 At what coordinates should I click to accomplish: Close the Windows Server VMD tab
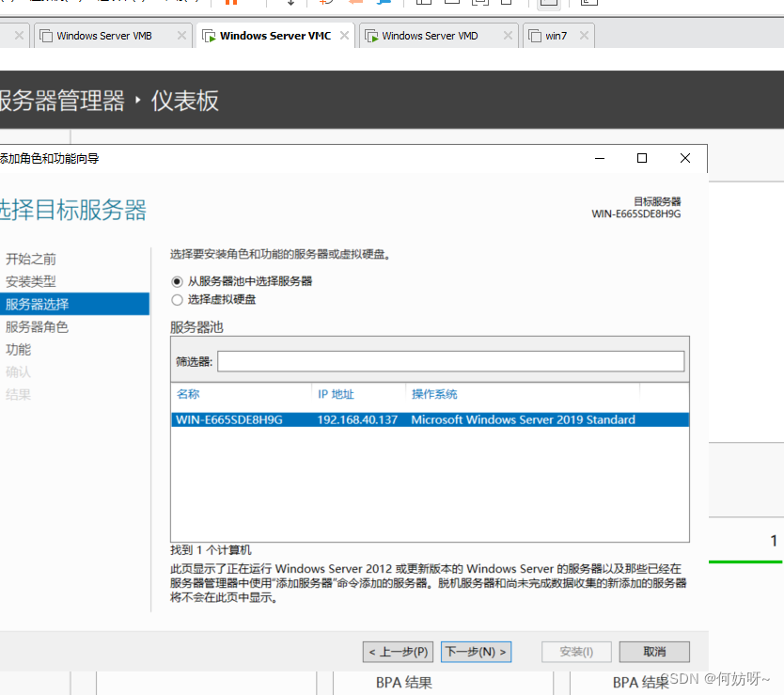(508, 37)
